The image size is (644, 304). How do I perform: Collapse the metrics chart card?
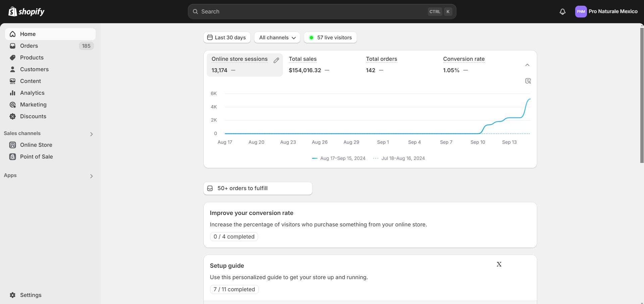coord(527,65)
